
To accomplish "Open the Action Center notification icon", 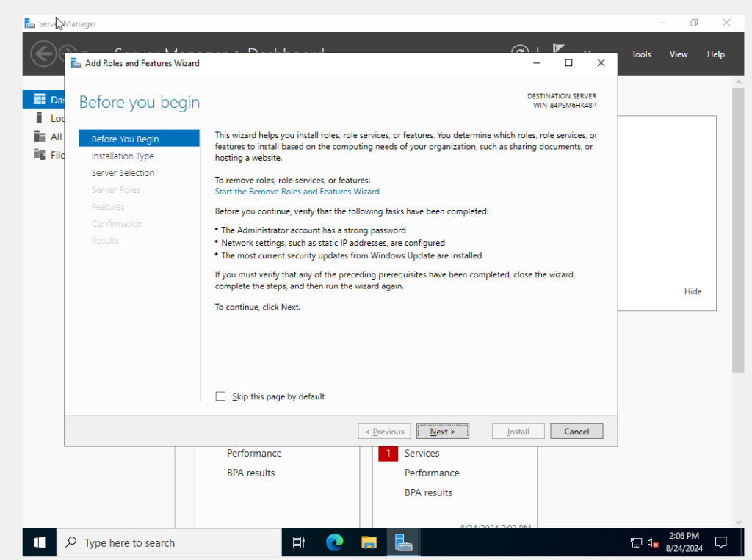I will click(720, 542).
